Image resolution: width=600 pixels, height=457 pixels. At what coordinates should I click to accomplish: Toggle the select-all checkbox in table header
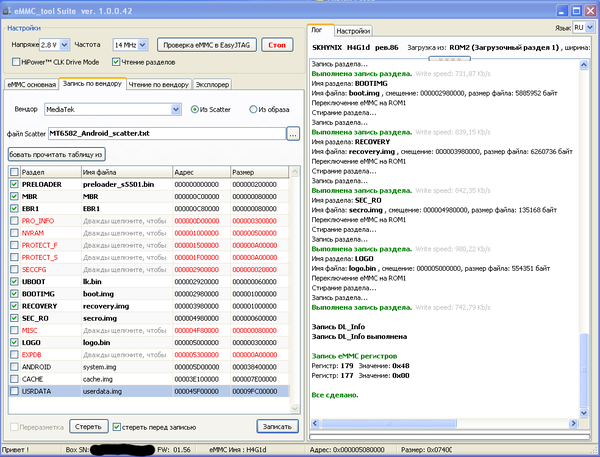(13, 171)
